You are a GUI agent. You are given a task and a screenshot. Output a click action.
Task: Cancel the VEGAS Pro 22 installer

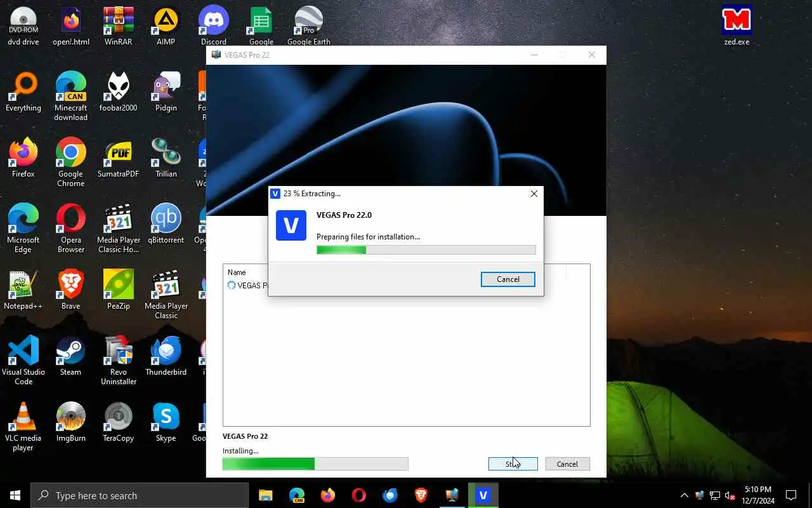(567, 464)
